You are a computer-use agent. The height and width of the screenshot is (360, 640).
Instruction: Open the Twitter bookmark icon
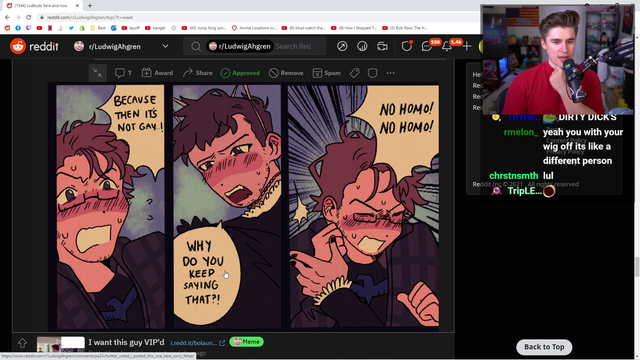click(x=71, y=28)
